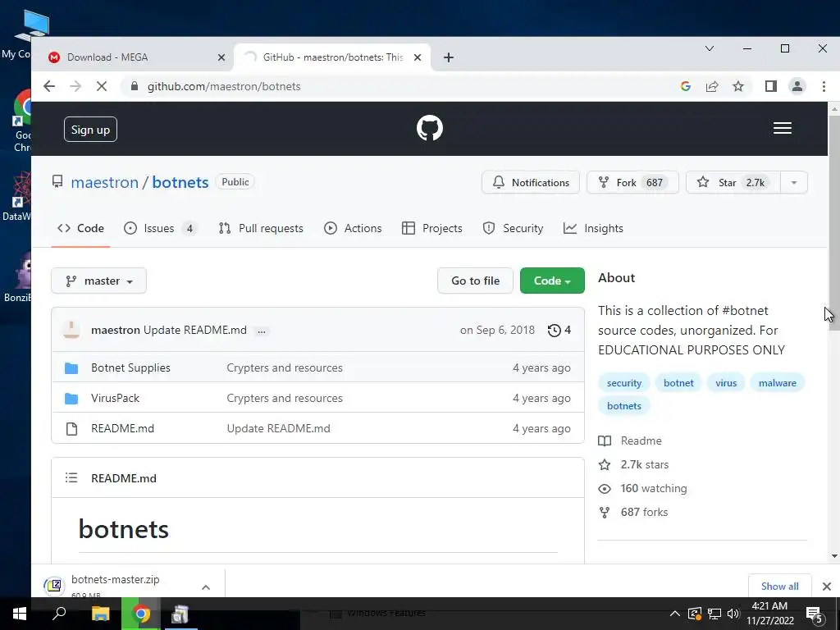Open Windows search magnifier

click(x=59, y=614)
